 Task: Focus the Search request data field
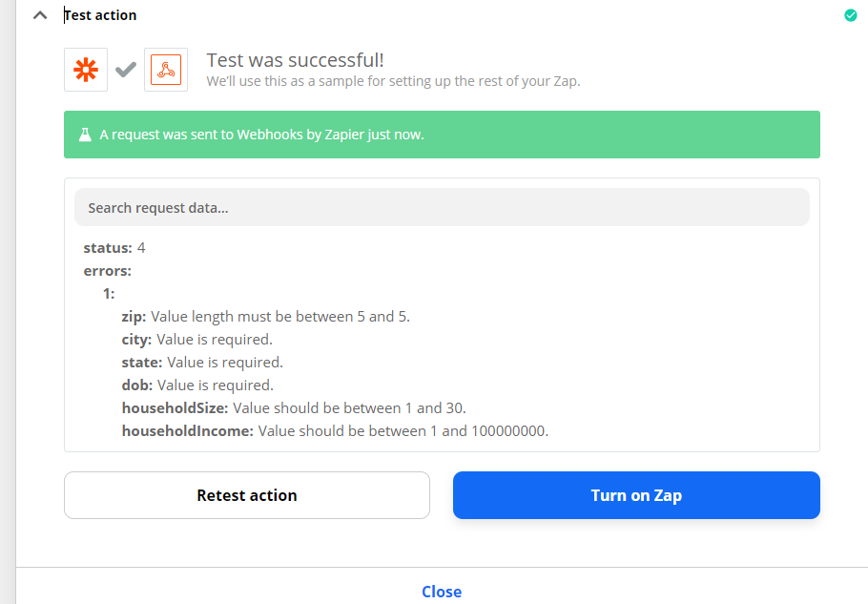coord(442,207)
